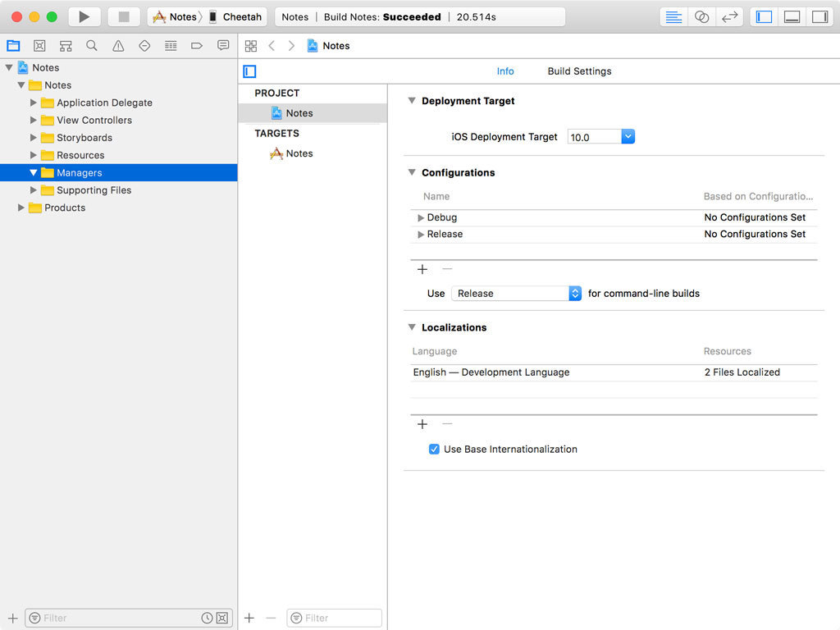This screenshot has height=630, width=840.
Task: Select the Notes target in TARGETS
Action: 299,153
